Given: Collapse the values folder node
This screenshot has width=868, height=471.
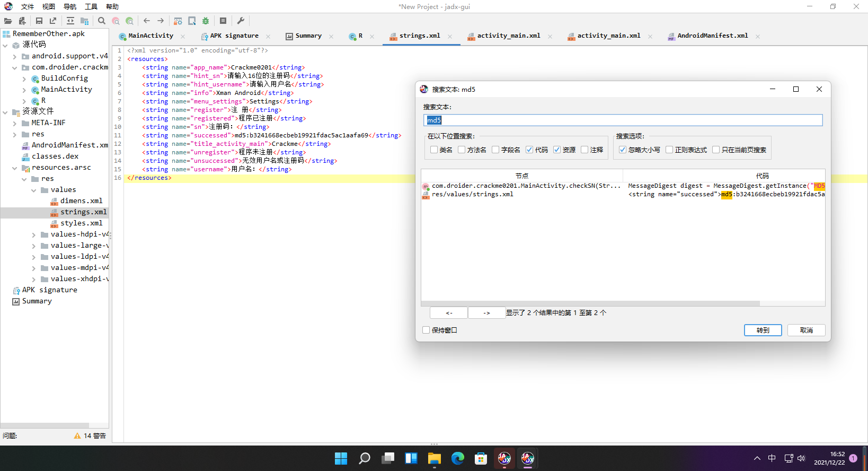Looking at the screenshot, I should pos(34,190).
